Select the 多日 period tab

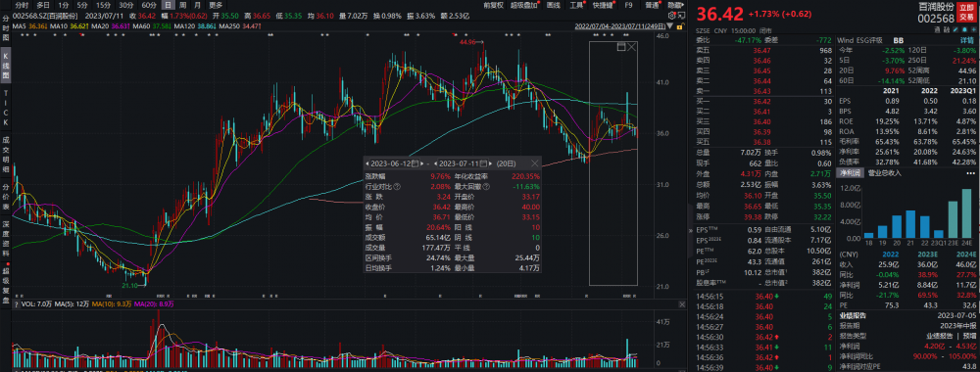[43, 5]
